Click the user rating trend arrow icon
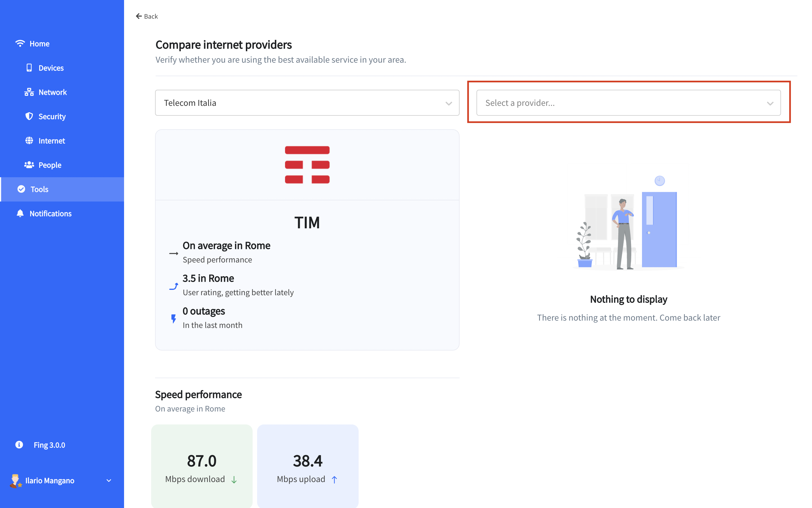Screen dimensions: 812x508 click(173, 286)
